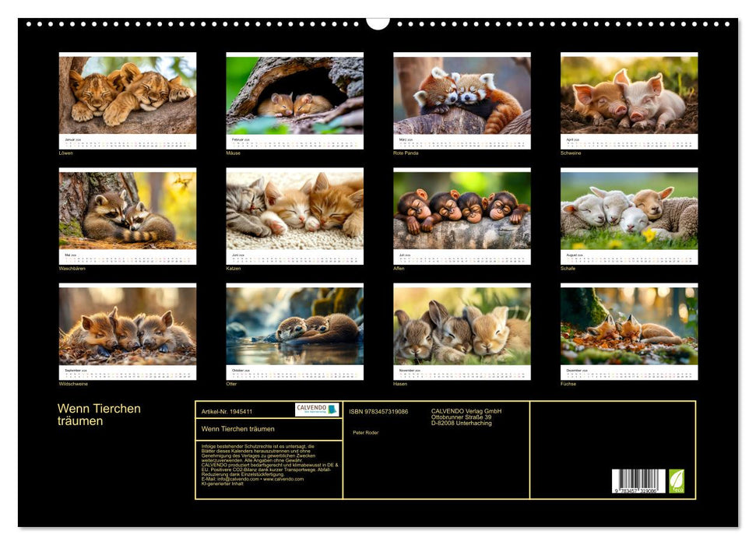Click the Wenn Tierchen träumen title
The image size is (756, 545).
[97, 413]
